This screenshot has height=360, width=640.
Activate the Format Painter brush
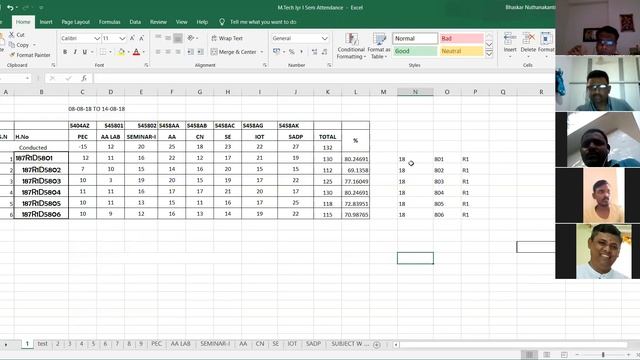(x=12, y=55)
